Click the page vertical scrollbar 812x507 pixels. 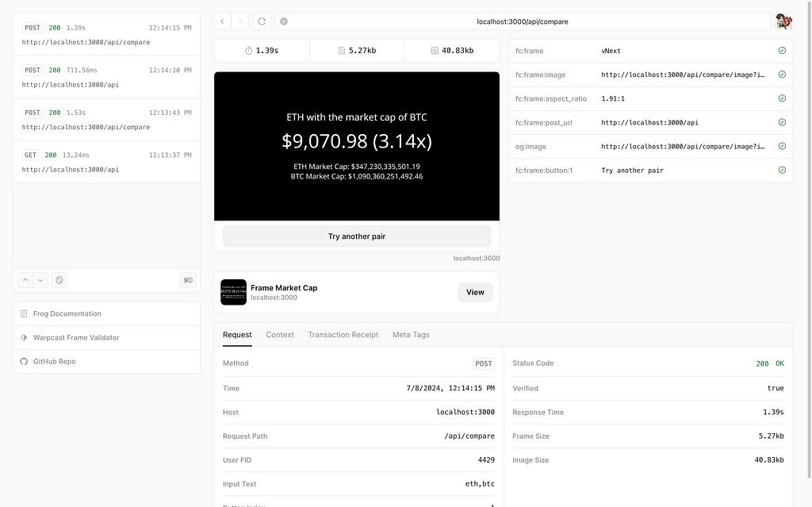point(809,239)
